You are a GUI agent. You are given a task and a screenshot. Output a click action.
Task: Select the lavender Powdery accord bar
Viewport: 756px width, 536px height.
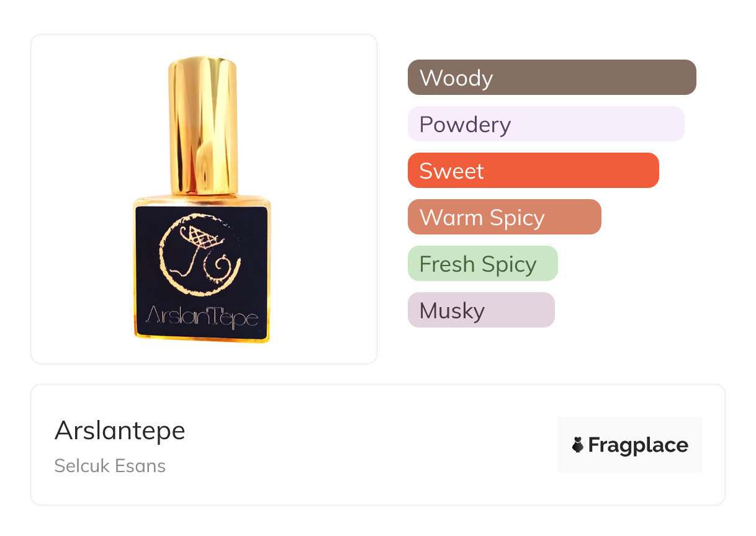point(546,124)
